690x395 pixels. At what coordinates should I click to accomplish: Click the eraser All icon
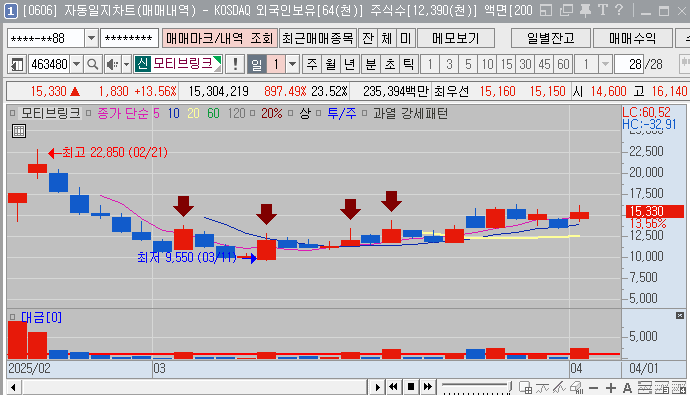tap(576, 388)
